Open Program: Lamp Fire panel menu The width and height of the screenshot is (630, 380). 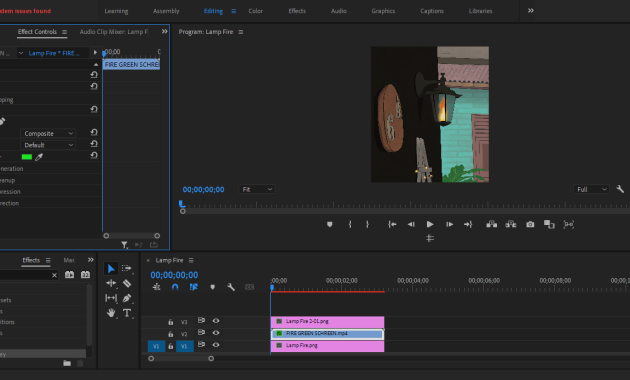[241, 32]
